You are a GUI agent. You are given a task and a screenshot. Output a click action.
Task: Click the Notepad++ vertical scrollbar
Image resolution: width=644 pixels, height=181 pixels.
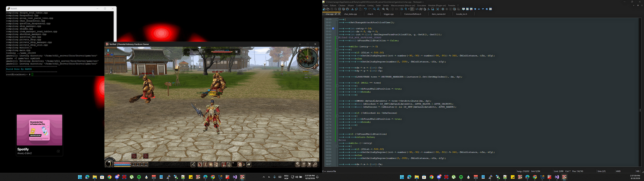(640, 92)
